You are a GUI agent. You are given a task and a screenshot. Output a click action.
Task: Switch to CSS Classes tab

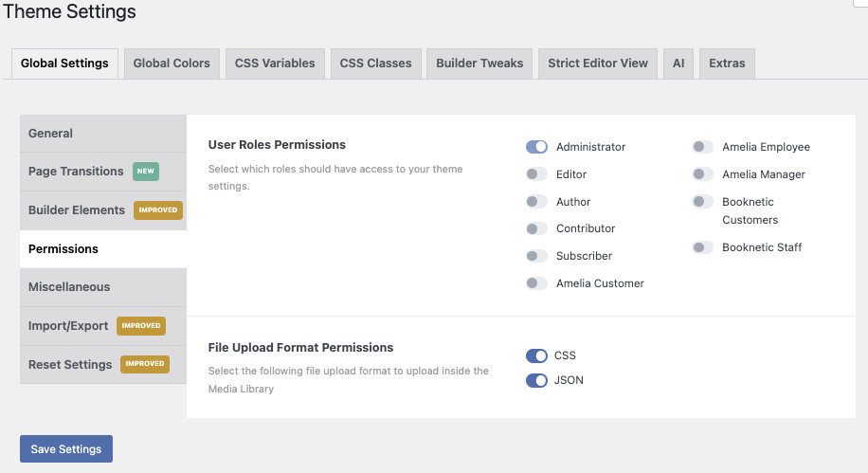[x=376, y=64]
